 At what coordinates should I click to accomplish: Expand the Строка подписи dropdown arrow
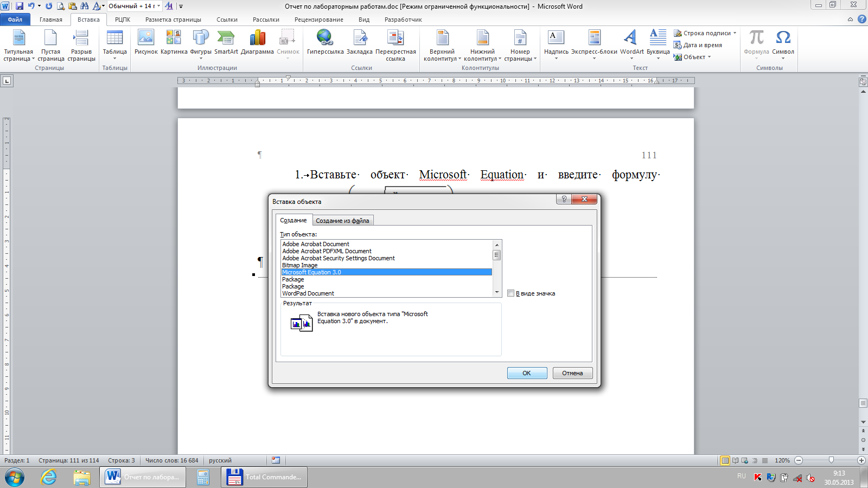pyautogui.click(x=735, y=33)
